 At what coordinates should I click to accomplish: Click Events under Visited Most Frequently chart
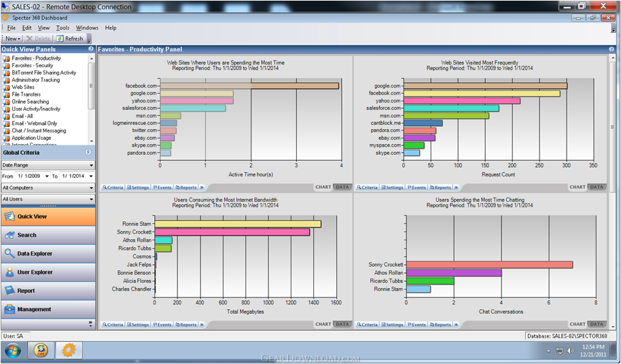tap(416, 187)
